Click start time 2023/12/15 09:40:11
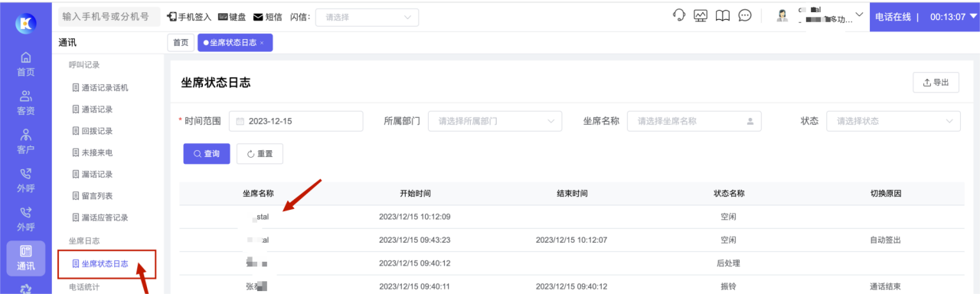 [415, 286]
